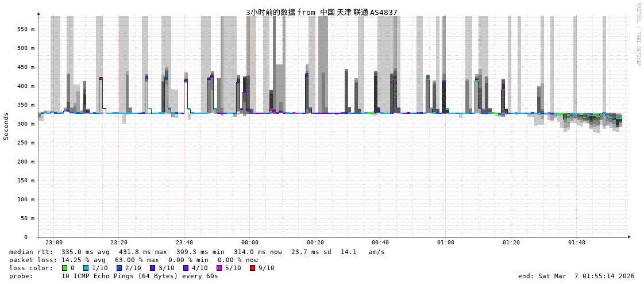Click the green 0 loss color swatch
Viewport: 644px width, 284px height.
(x=64, y=268)
